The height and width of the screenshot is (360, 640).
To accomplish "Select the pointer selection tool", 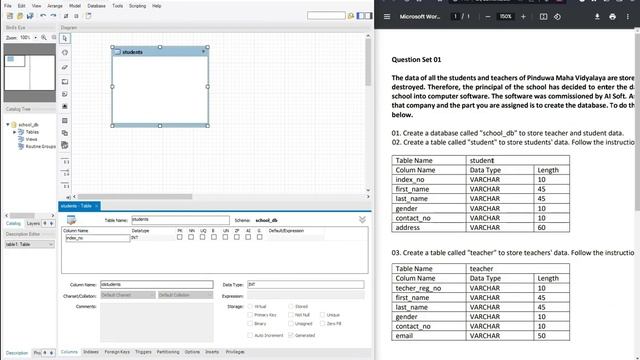I will (x=65, y=38).
